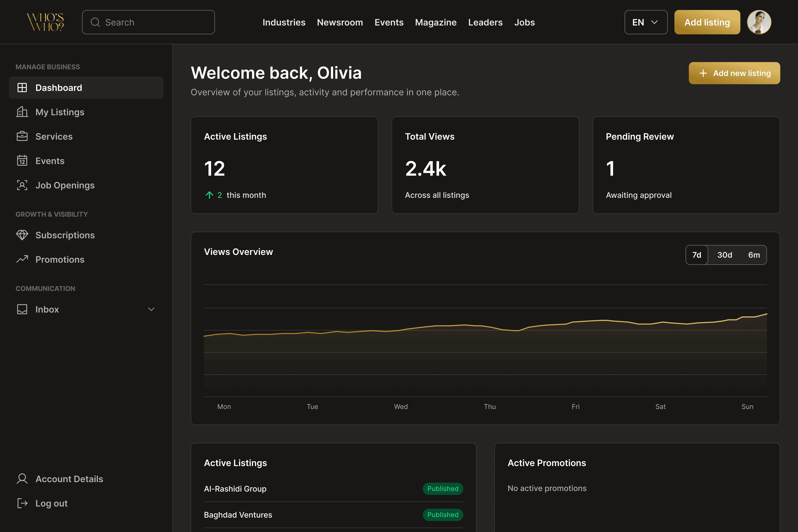Screen dimensions: 798x532
Task: Open the Dashboard sidebar item
Action: click(86, 88)
